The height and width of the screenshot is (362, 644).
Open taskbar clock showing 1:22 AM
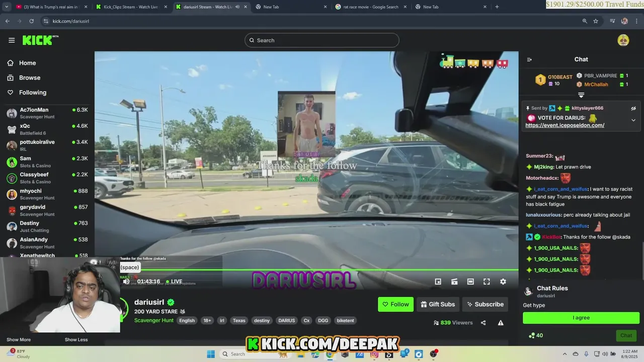pos(629,354)
